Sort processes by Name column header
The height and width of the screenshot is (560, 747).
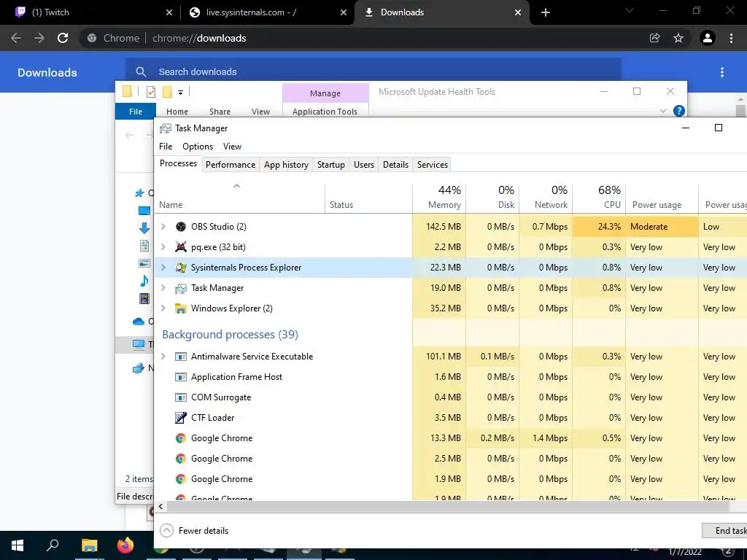pos(239,198)
